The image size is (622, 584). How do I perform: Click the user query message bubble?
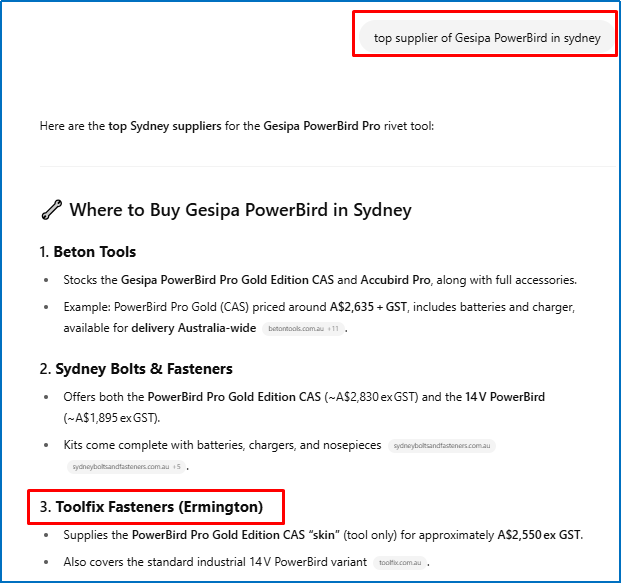click(487, 39)
